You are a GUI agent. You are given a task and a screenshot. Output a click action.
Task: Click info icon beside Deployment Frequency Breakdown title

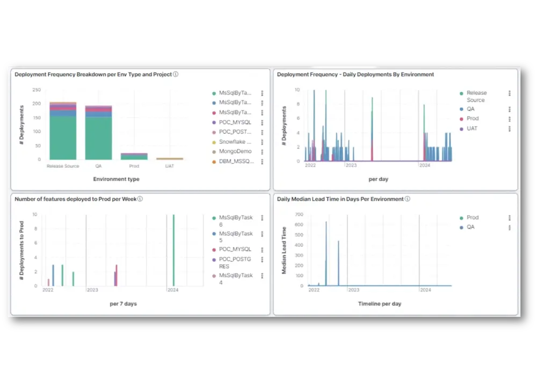coord(176,75)
